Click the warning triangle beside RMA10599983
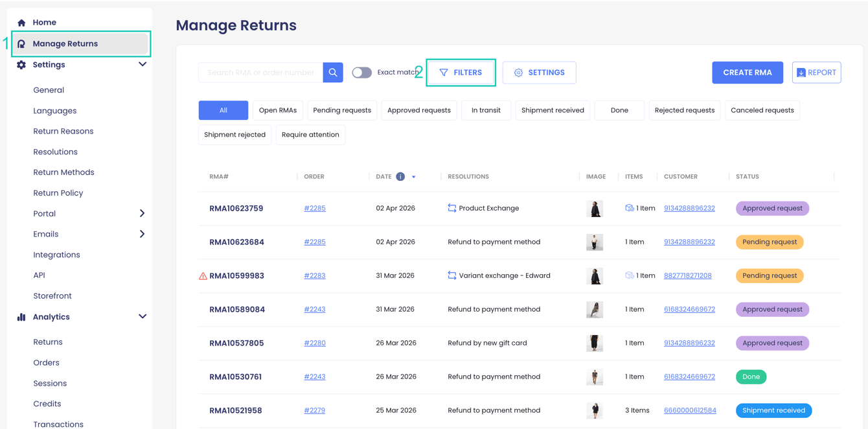The height and width of the screenshot is (429, 868). (203, 276)
